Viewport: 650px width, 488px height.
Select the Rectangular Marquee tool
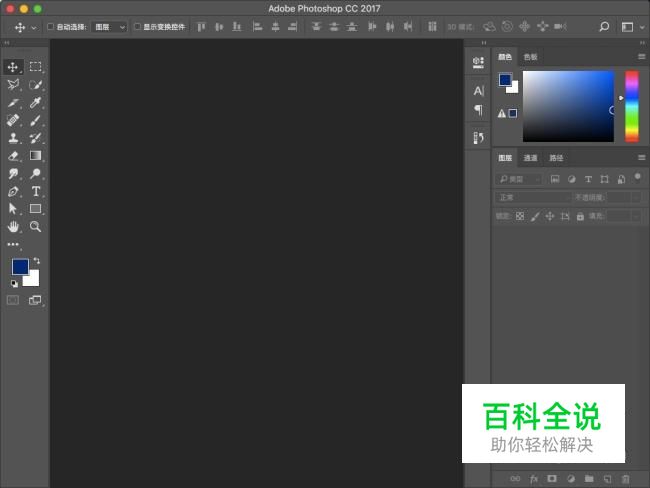(36, 67)
